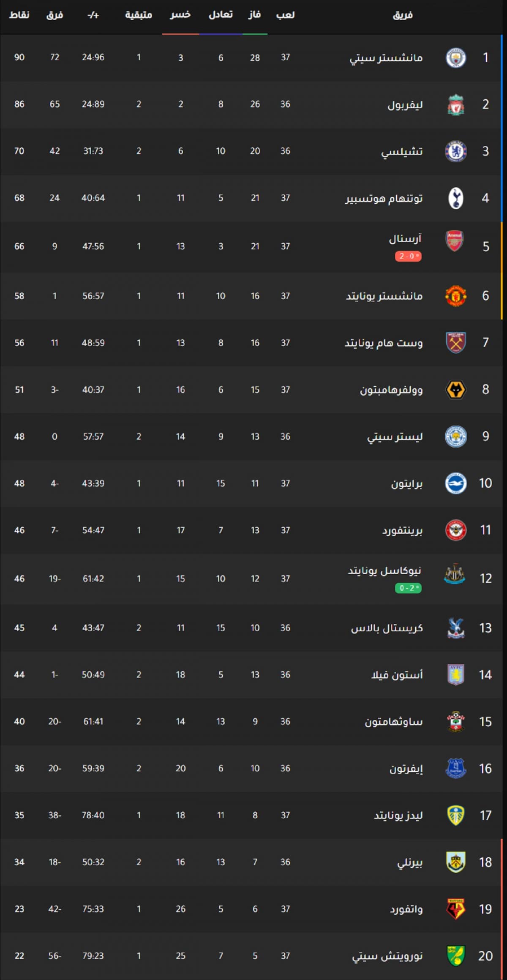Open the Wolverhampton wolf logo

455,390
